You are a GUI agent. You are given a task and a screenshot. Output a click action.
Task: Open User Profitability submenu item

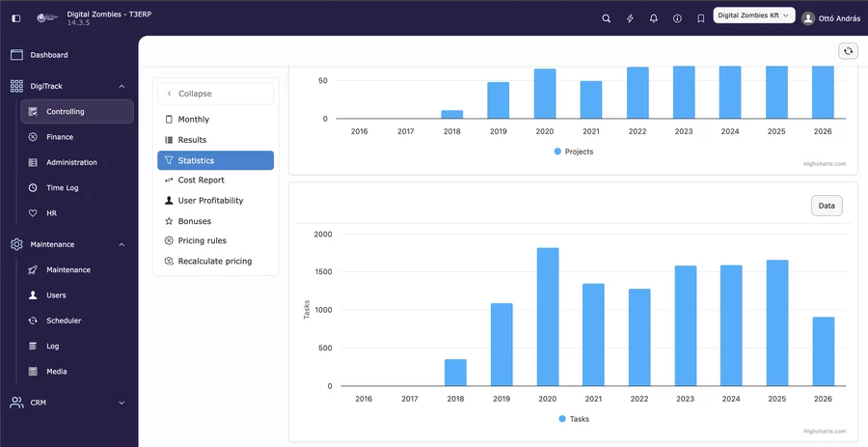tap(215, 201)
